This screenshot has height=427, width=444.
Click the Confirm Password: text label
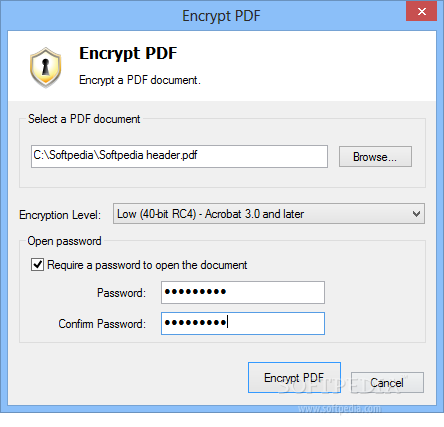[x=102, y=324]
